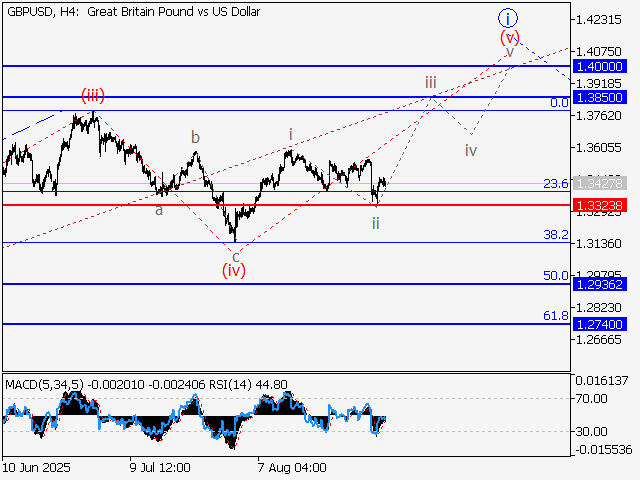
Task: Click the 1.29362 price level tag
Action: 600,284
